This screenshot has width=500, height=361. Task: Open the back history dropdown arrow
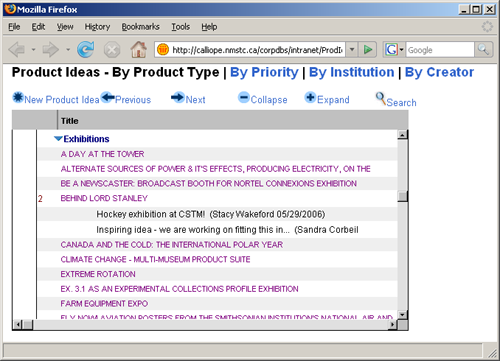point(33,50)
